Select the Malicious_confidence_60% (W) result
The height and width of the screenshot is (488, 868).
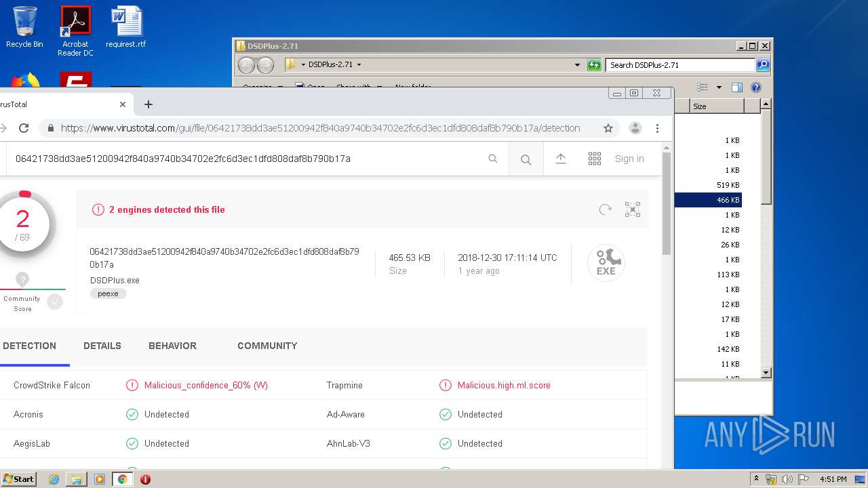[x=206, y=385]
